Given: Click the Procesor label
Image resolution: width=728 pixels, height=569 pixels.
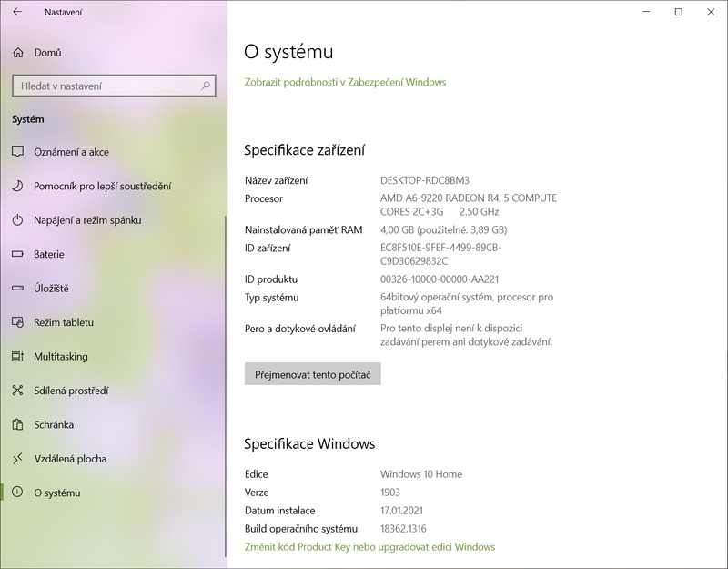Looking at the screenshot, I should click(264, 198).
